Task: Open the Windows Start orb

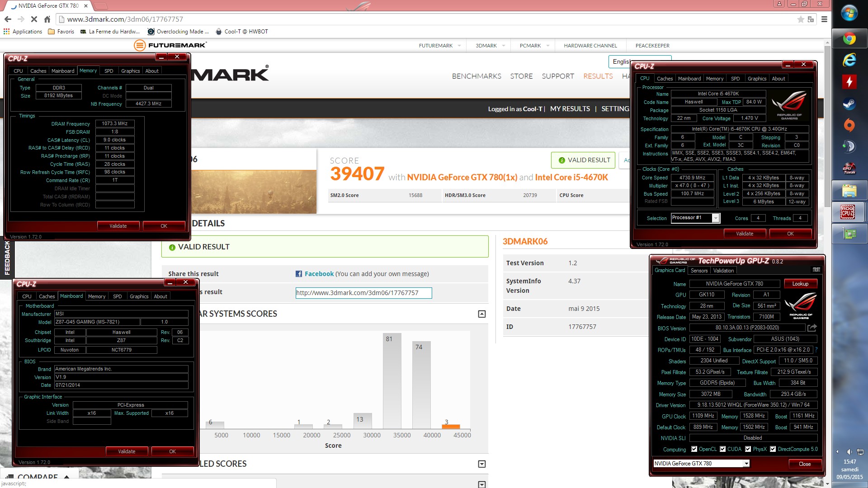Action: coord(849,13)
